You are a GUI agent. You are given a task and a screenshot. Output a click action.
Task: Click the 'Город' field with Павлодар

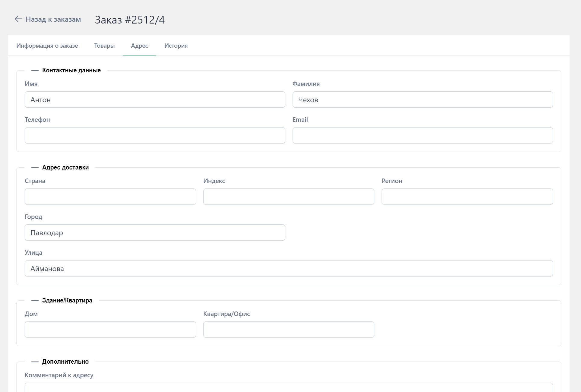(x=155, y=232)
